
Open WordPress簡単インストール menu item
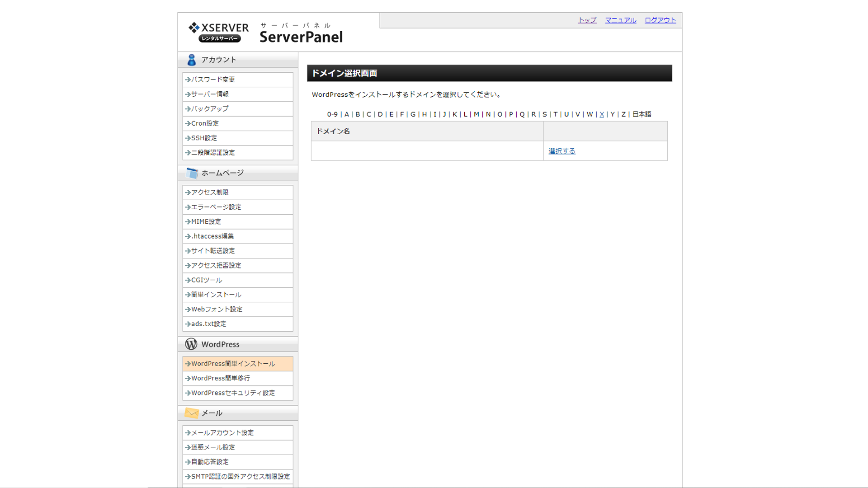pos(233,364)
